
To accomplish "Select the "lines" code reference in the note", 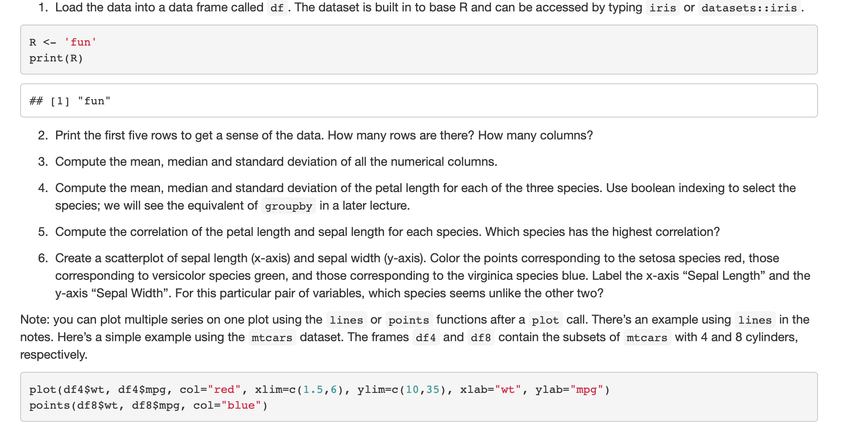I will [346, 320].
